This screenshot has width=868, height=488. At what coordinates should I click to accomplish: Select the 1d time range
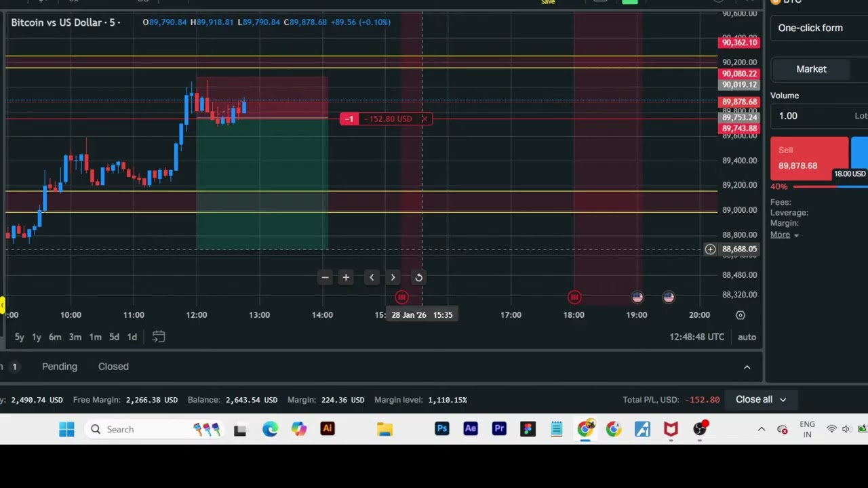pos(132,337)
